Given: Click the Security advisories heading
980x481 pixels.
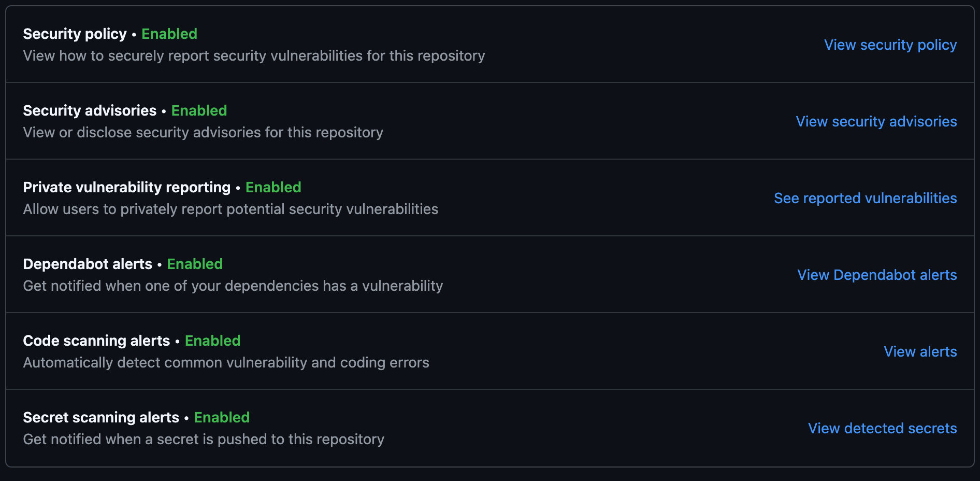Looking at the screenshot, I should tap(90, 110).
